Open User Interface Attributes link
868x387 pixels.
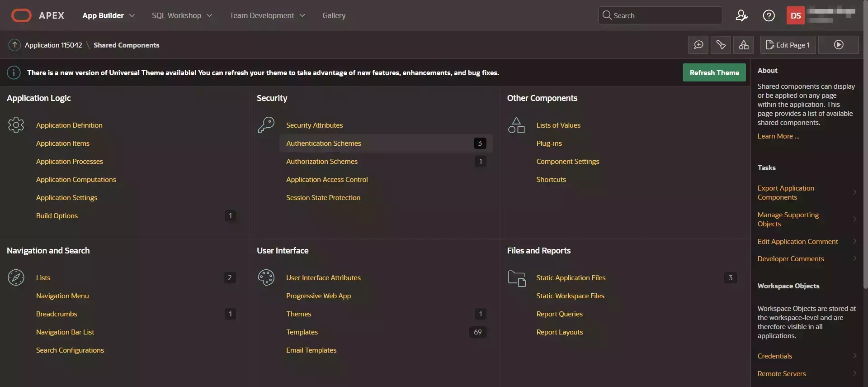[x=323, y=277]
